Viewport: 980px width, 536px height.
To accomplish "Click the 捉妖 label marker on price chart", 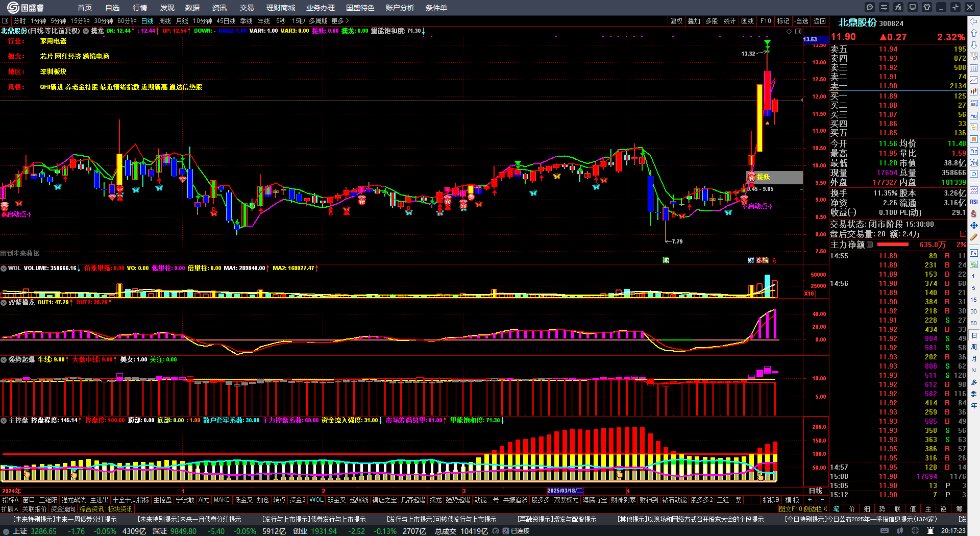I will 764,177.
